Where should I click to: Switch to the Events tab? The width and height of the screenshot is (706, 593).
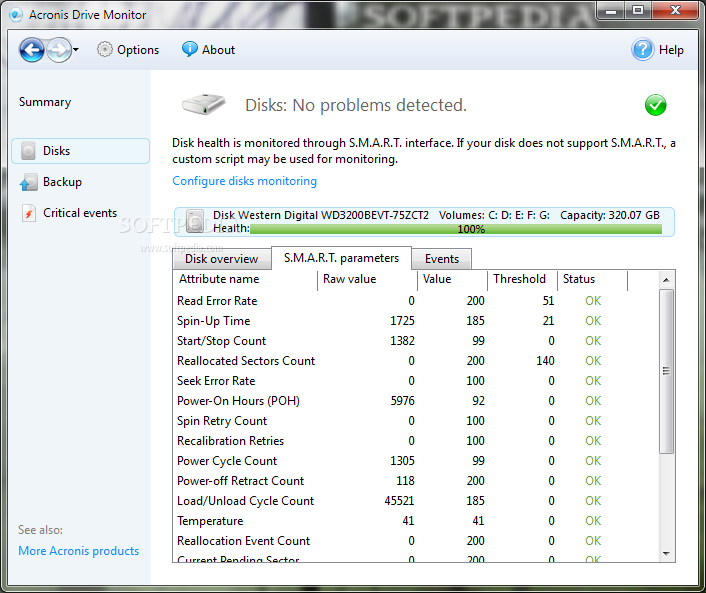click(442, 259)
